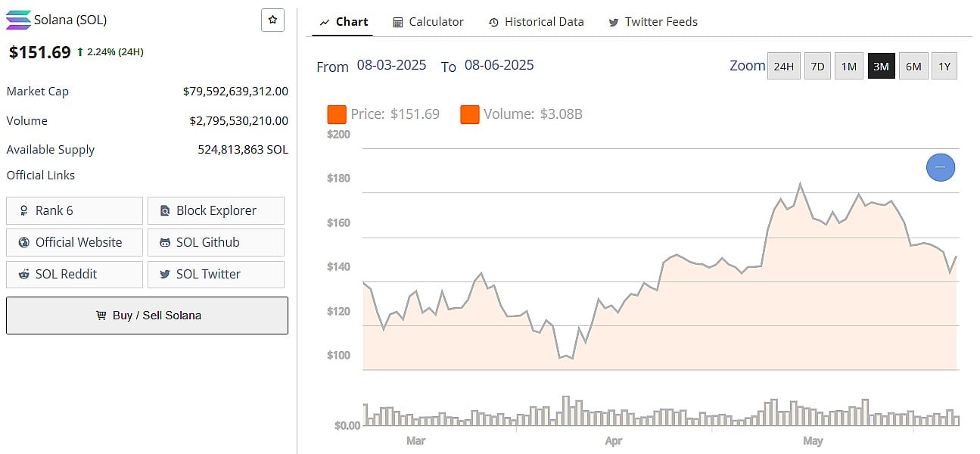
Task: Switch to the Calculator tab
Action: click(x=428, y=22)
